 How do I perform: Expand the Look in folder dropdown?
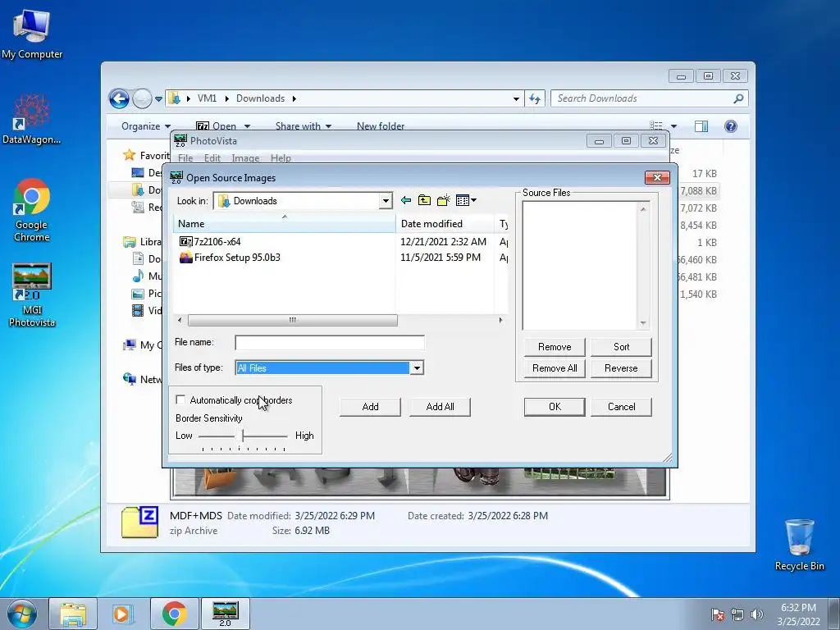coord(386,201)
